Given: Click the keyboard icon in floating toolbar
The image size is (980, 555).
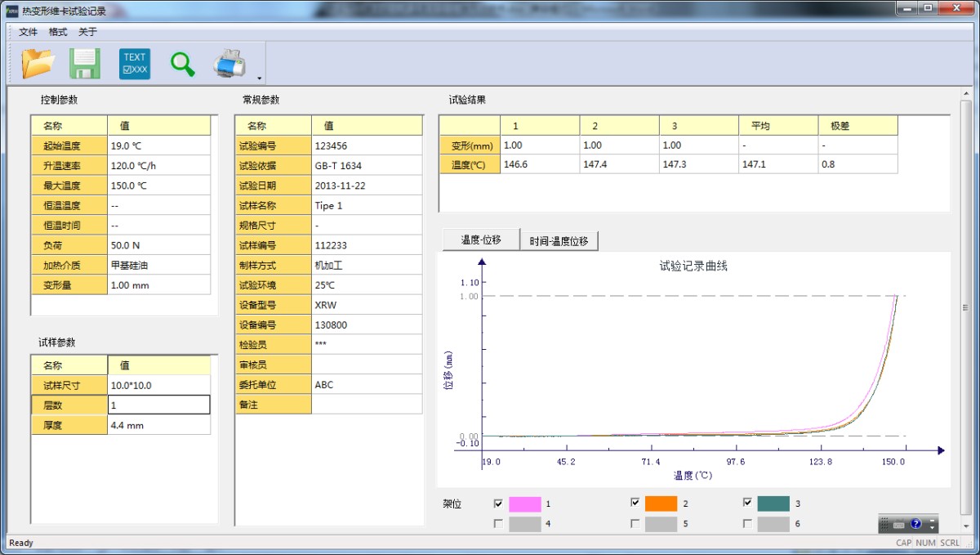Looking at the screenshot, I should 899,524.
